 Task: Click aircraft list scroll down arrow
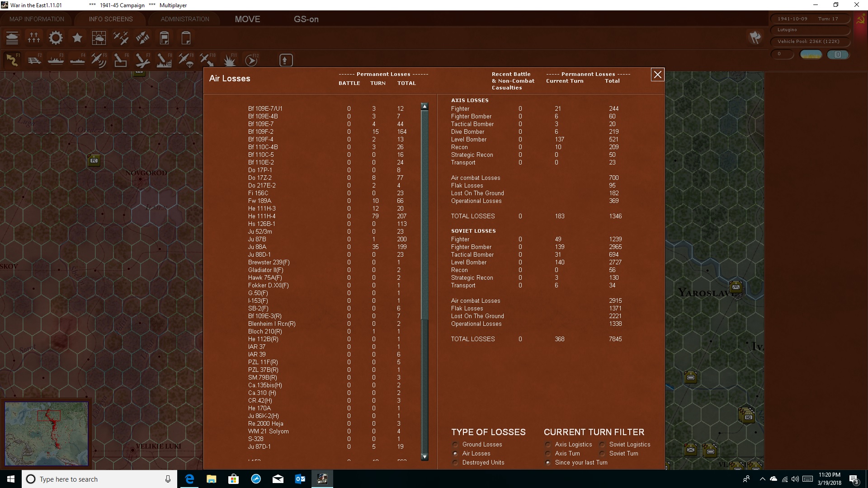point(425,457)
